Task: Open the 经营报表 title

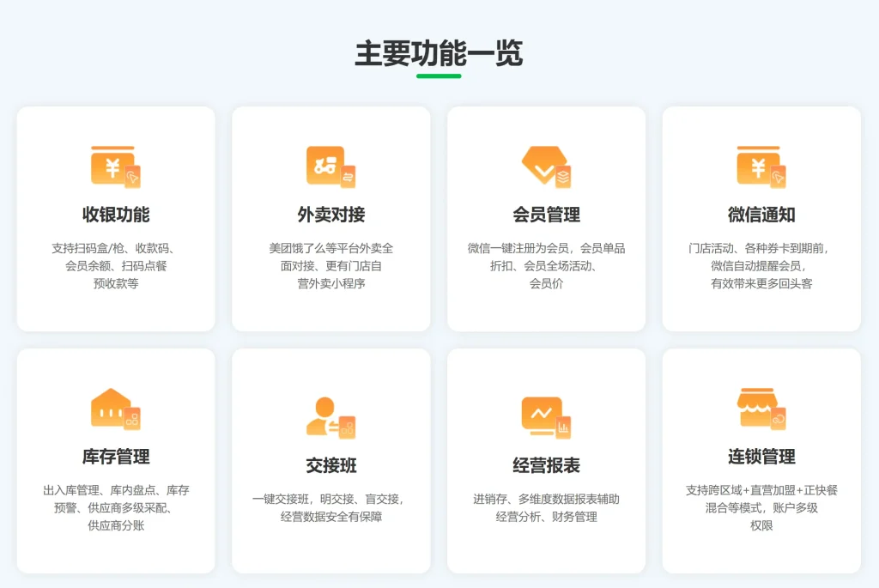Action: pyautogui.click(x=546, y=465)
